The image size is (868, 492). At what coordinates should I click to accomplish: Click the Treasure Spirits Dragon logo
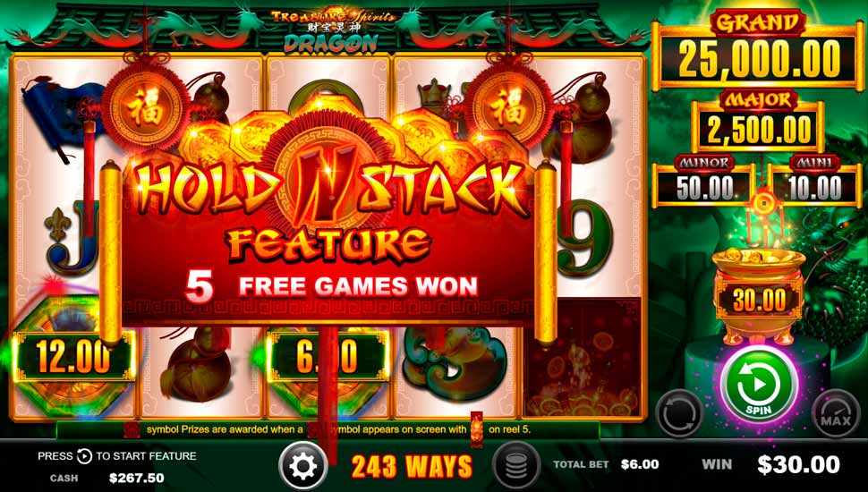click(x=332, y=30)
